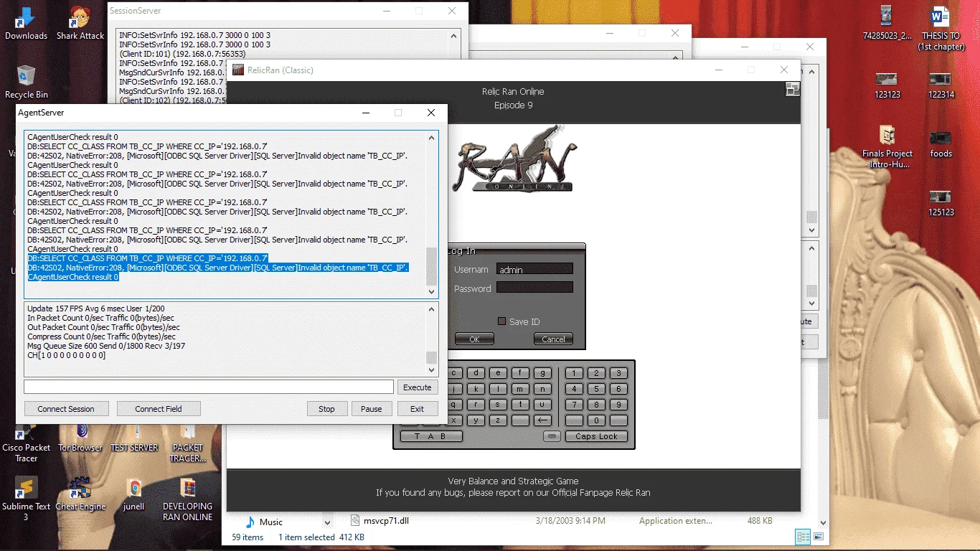Click the 'Msg Queue Size 600' stats line
Viewport: 980px width, 551px height.
pos(106,346)
